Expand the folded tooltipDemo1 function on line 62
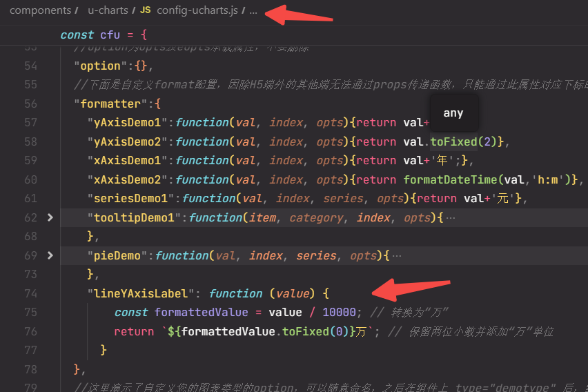 (50, 217)
